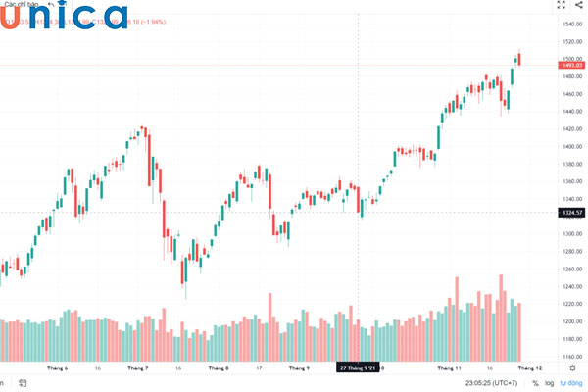Viewport: 588px width, 392px height.
Task: Click the undo arrow icon
Action: point(51,5)
